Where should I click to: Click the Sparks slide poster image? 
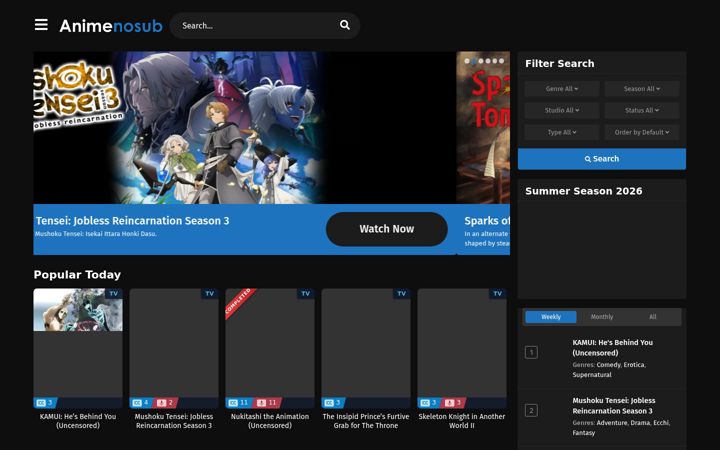[x=483, y=127]
